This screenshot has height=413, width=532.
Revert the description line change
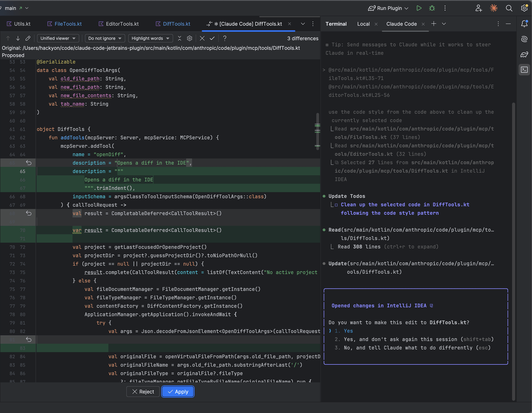click(x=29, y=163)
